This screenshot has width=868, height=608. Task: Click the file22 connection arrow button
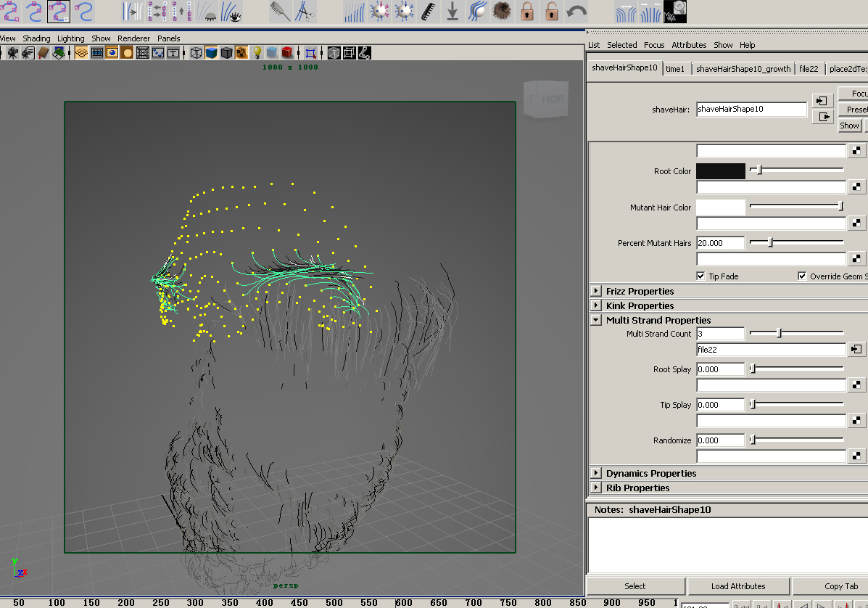[856, 349]
